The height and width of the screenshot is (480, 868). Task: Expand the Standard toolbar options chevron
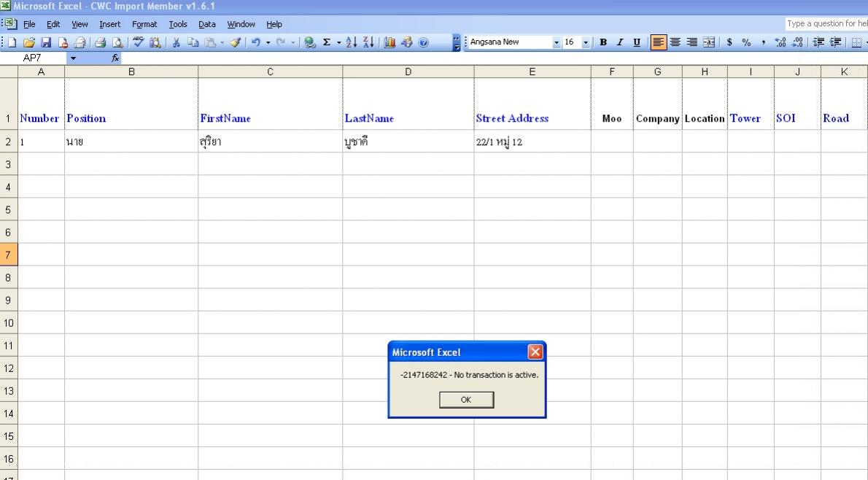click(x=456, y=42)
